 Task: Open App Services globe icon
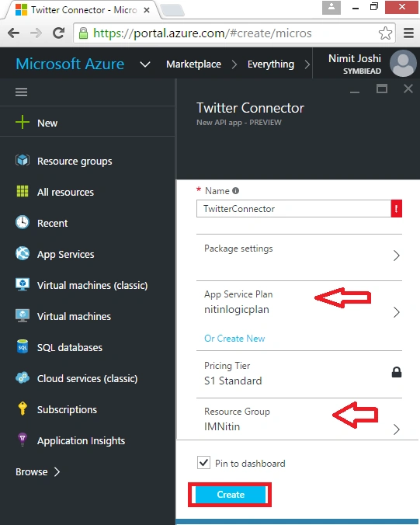(x=23, y=253)
